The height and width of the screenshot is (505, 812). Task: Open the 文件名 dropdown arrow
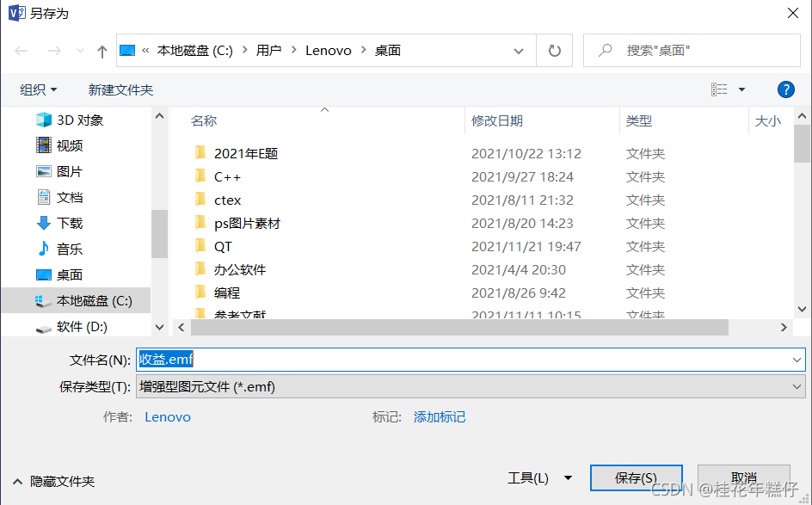point(797,360)
